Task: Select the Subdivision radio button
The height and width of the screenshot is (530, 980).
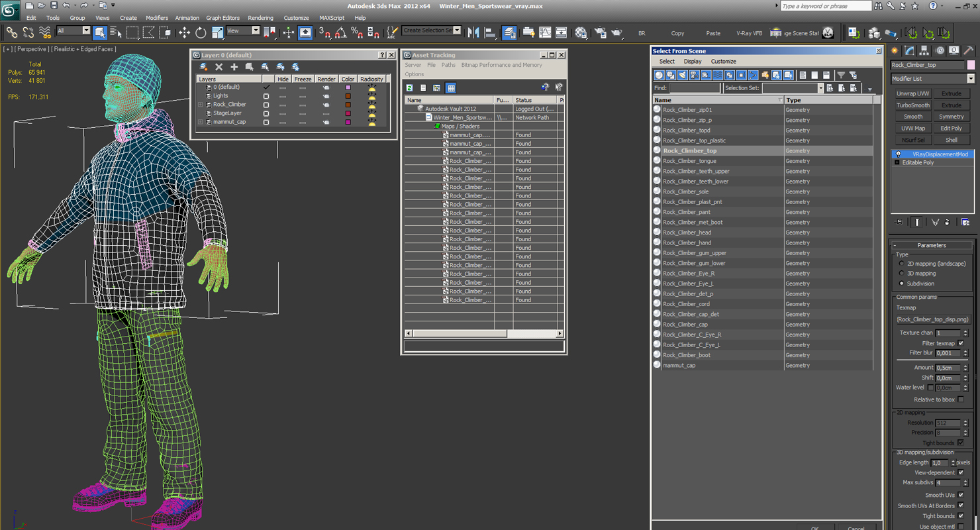Action: [901, 284]
